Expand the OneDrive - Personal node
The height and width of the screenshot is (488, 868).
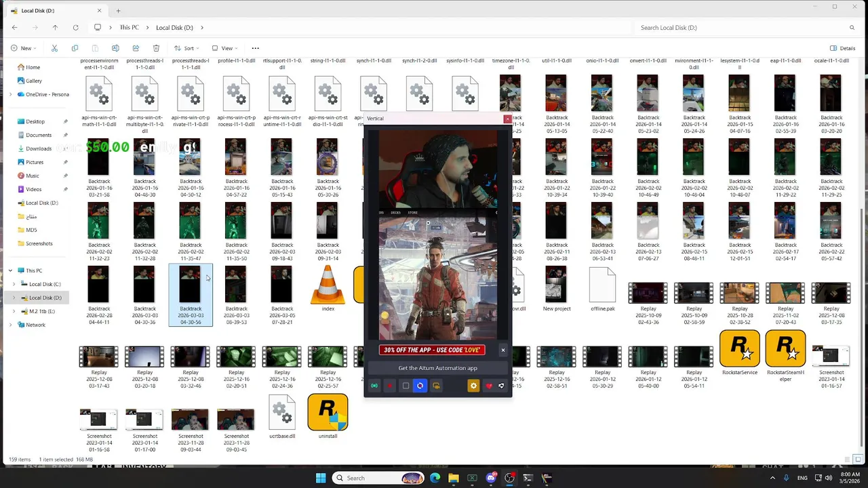tap(10, 94)
